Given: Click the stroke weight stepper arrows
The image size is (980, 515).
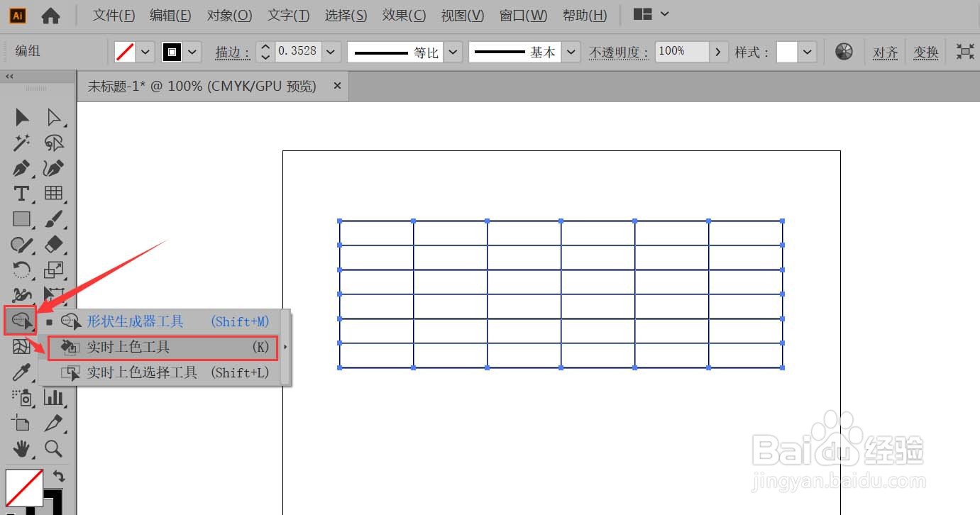Looking at the screenshot, I should (265, 52).
